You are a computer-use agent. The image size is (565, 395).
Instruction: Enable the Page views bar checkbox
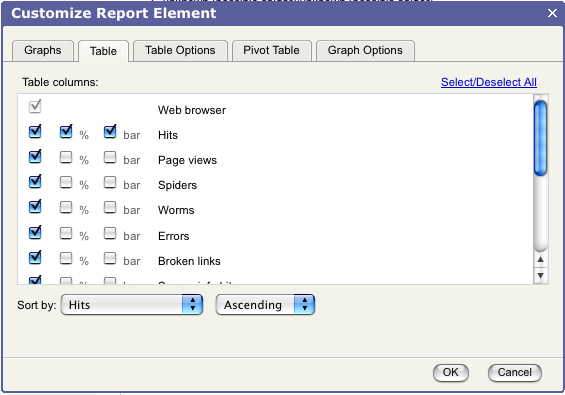[110, 157]
